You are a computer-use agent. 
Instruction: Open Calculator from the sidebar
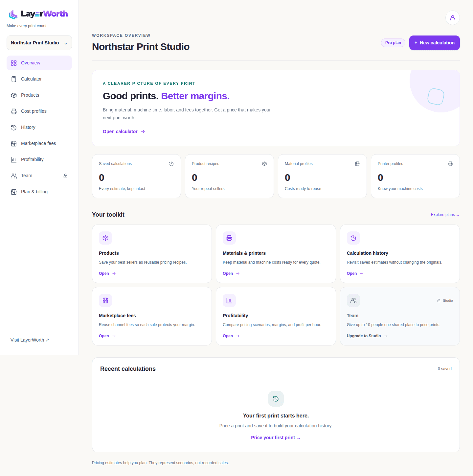coord(39,79)
